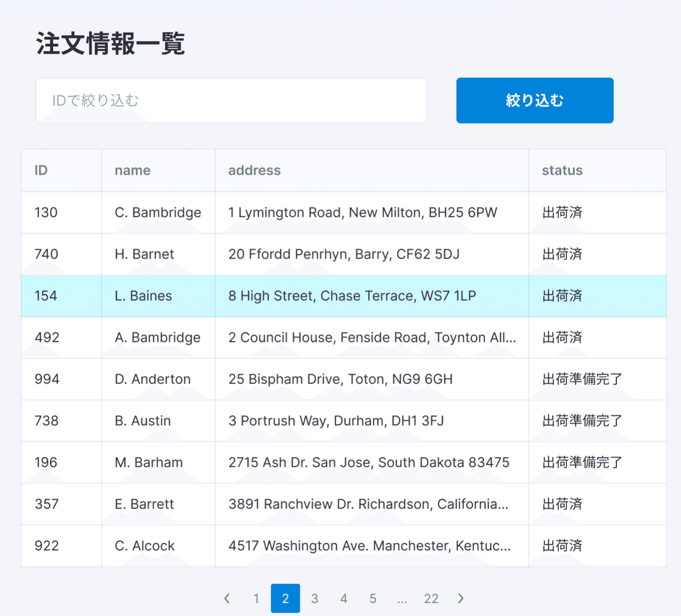
Task: Click address 8 High Street, Chase Terrace
Action: (x=352, y=296)
